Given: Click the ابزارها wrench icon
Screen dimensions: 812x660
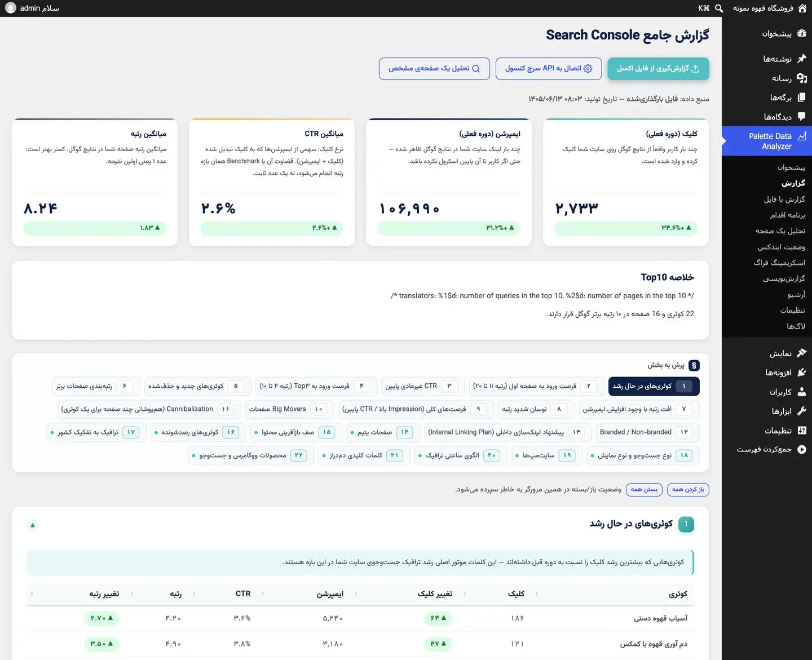Looking at the screenshot, I should 802,411.
